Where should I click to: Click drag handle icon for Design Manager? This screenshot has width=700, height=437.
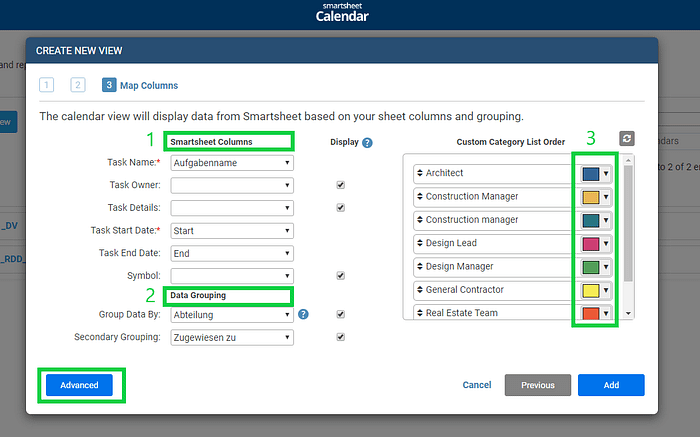[x=420, y=266]
